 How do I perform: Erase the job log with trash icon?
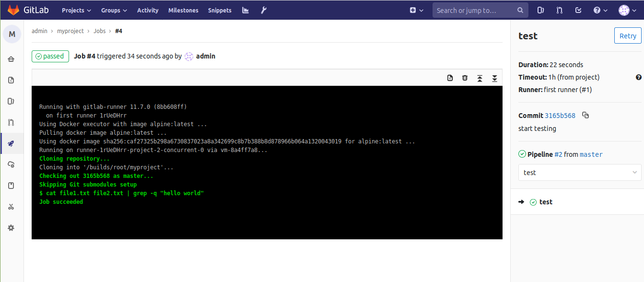pyautogui.click(x=465, y=78)
